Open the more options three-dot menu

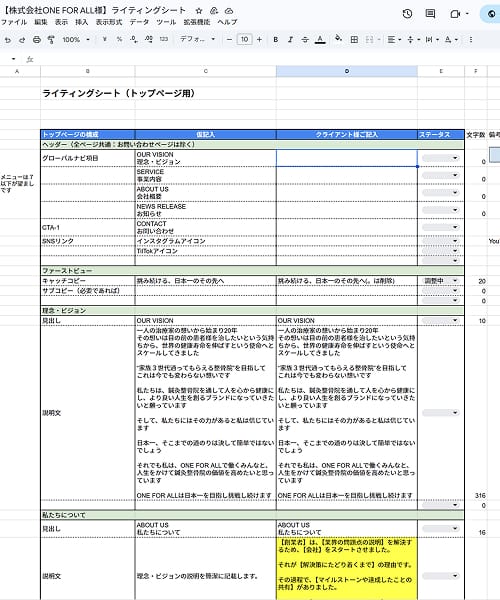pos(471,39)
